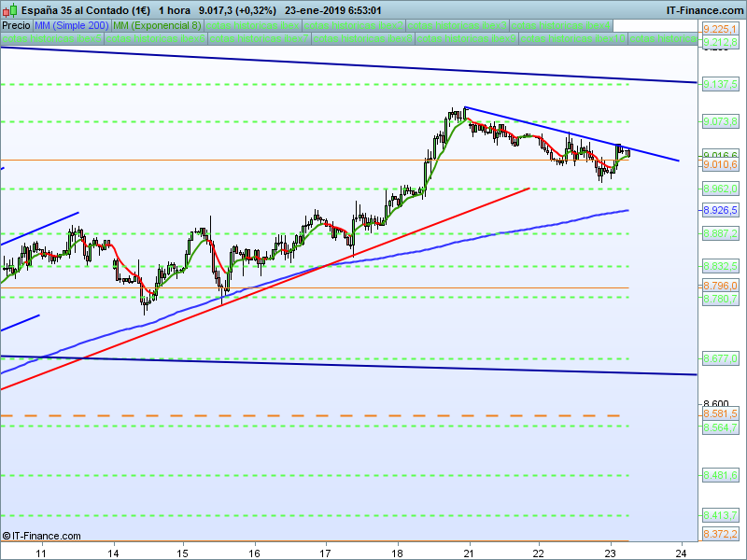This screenshot has height=560, width=747.
Task: Select the 'cotas historicas ibex9' label
Action: coord(468,38)
